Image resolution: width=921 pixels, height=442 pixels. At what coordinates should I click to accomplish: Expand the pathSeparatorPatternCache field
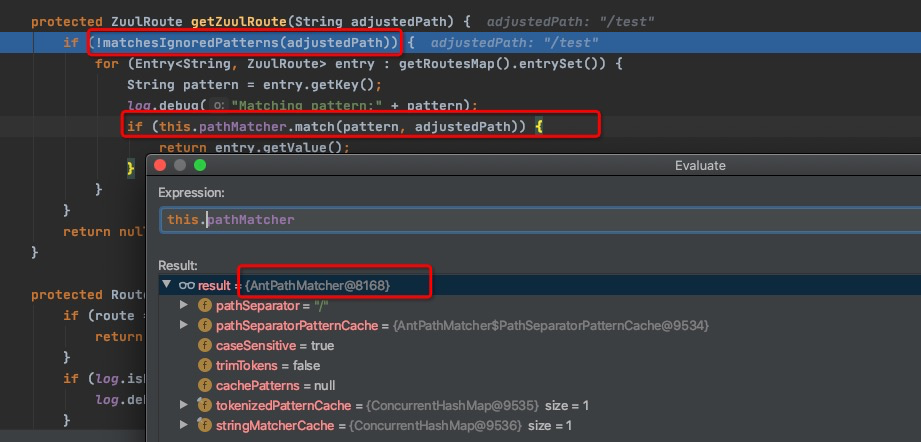click(184, 326)
